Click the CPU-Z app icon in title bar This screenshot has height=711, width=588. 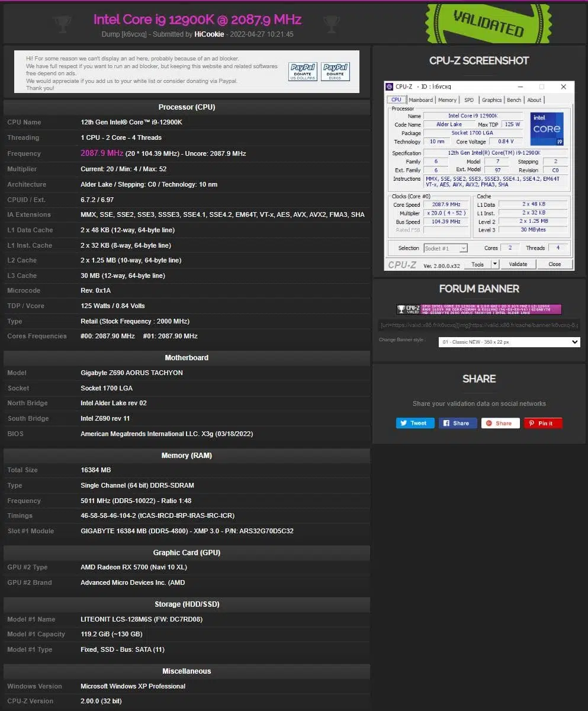pos(390,87)
